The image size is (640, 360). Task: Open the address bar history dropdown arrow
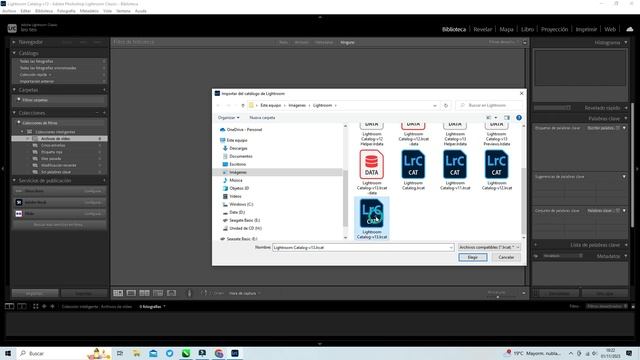pyautogui.click(x=435, y=105)
